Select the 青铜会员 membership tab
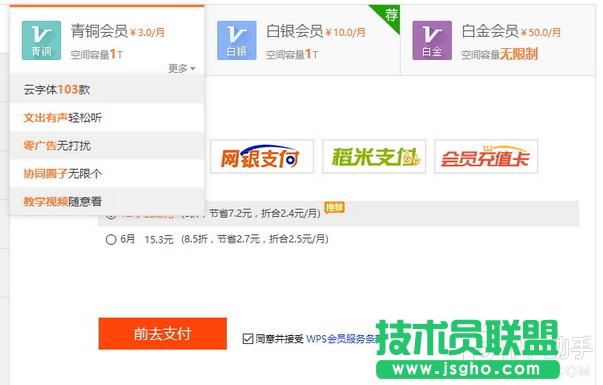This screenshot has height=385, width=603. click(107, 40)
